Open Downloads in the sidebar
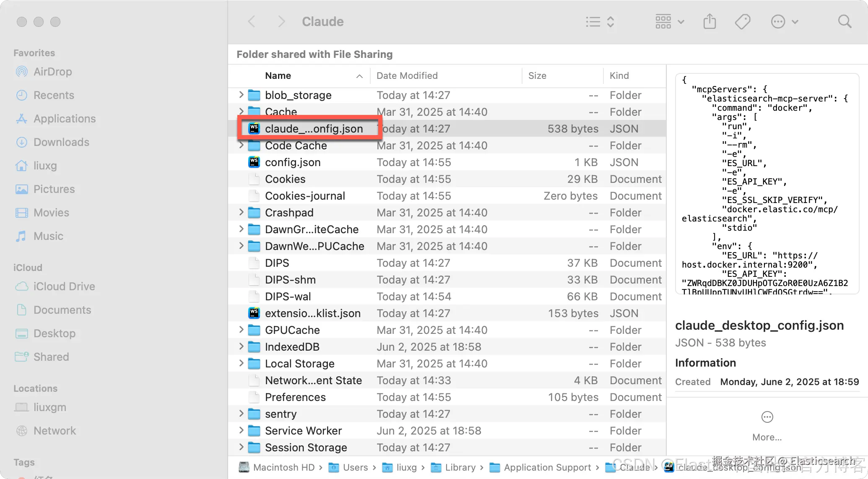The height and width of the screenshot is (479, 868). click(61, 142)
